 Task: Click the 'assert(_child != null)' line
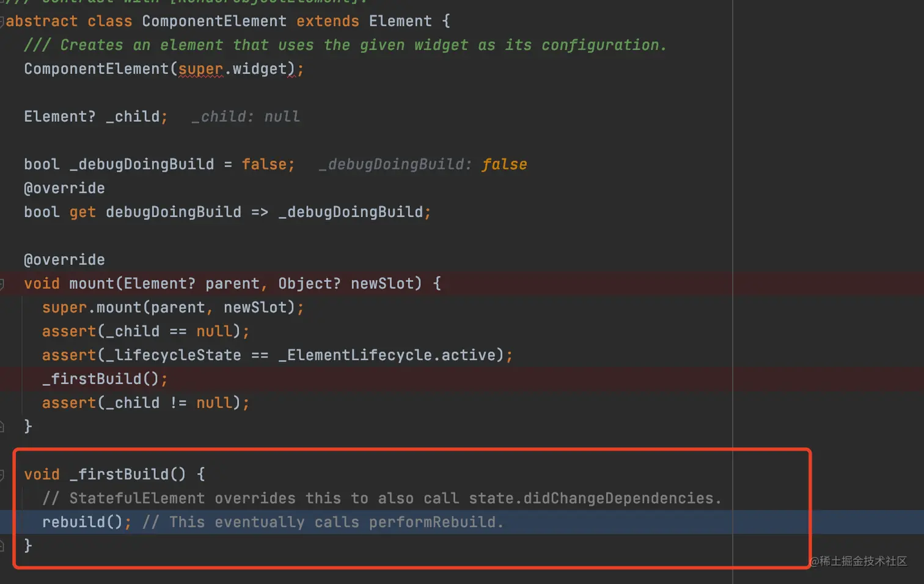(145, 403)
